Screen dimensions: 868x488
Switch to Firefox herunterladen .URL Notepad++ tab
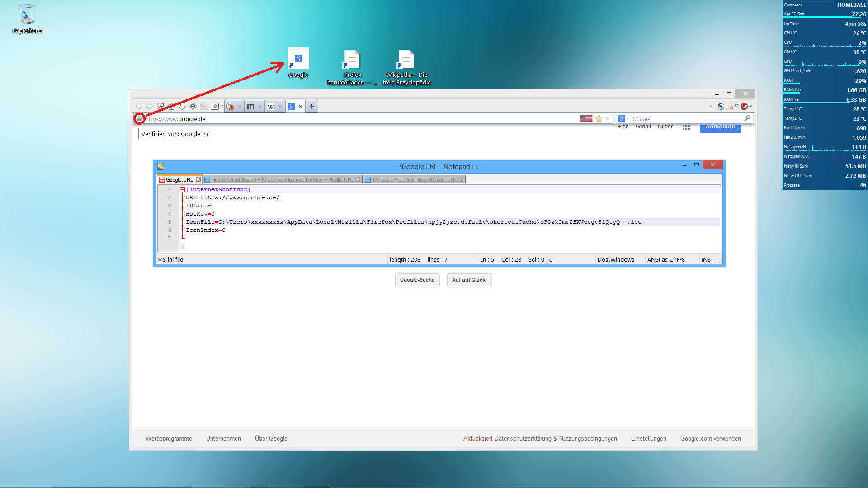click(x=282, y=179)
